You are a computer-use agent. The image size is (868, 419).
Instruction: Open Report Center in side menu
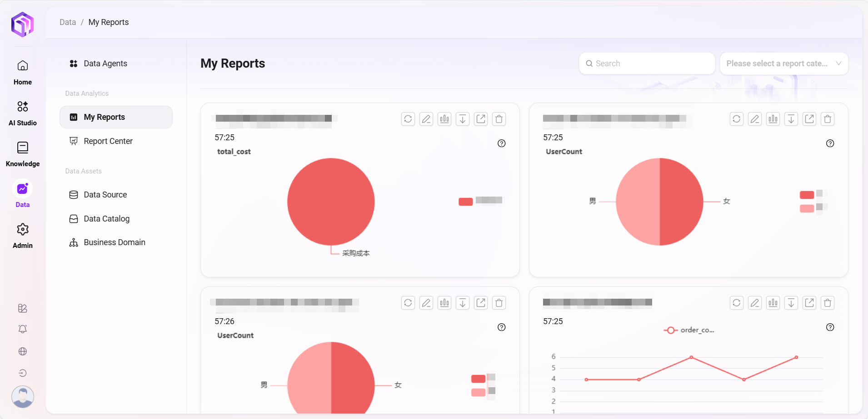coord(108,141)
